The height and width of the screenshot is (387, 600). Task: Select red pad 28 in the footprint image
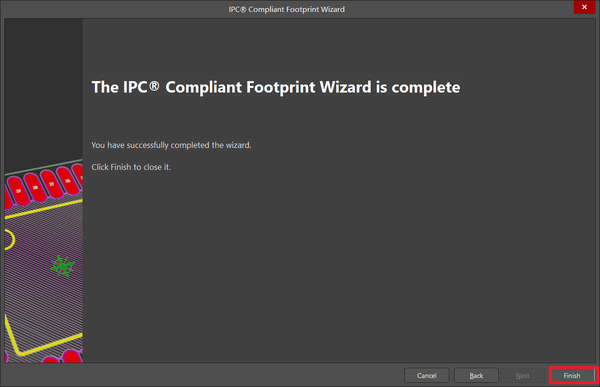35,187
